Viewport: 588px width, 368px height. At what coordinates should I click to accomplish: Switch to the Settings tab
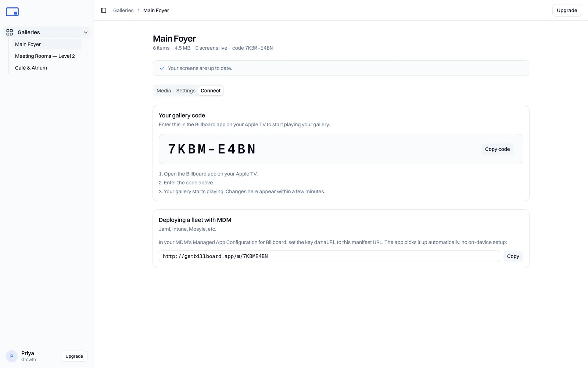(186, 91)
